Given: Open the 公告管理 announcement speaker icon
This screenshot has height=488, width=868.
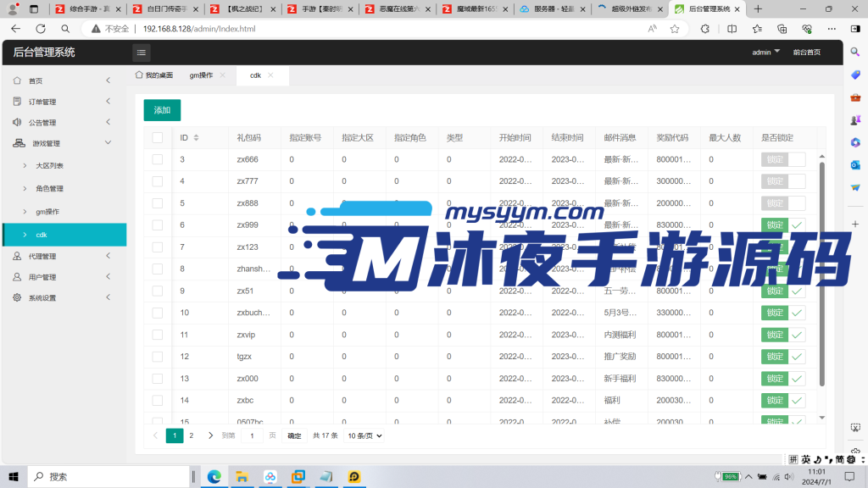Looking at the screenshot, I should coord(17,121).
